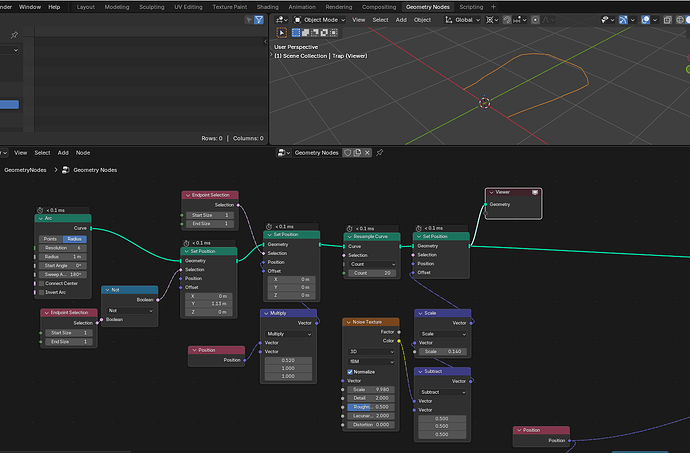Open Resample Curve Count mode dropdown

pyautogui.click(x=372, y=265)
